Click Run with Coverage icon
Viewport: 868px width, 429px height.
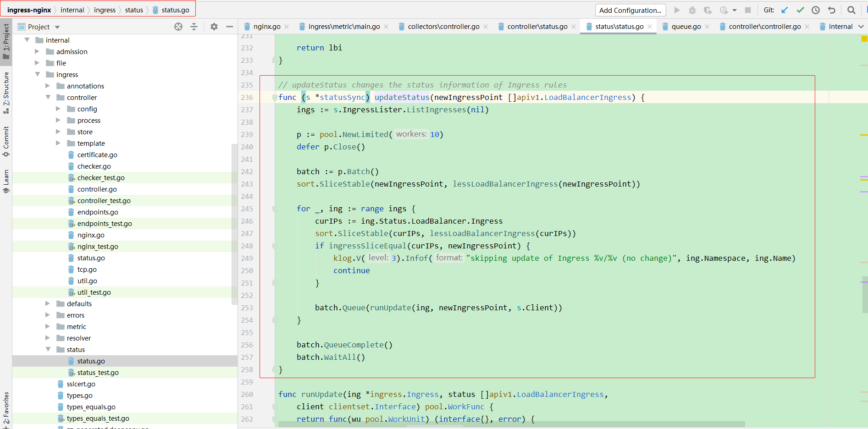(708, 10)
